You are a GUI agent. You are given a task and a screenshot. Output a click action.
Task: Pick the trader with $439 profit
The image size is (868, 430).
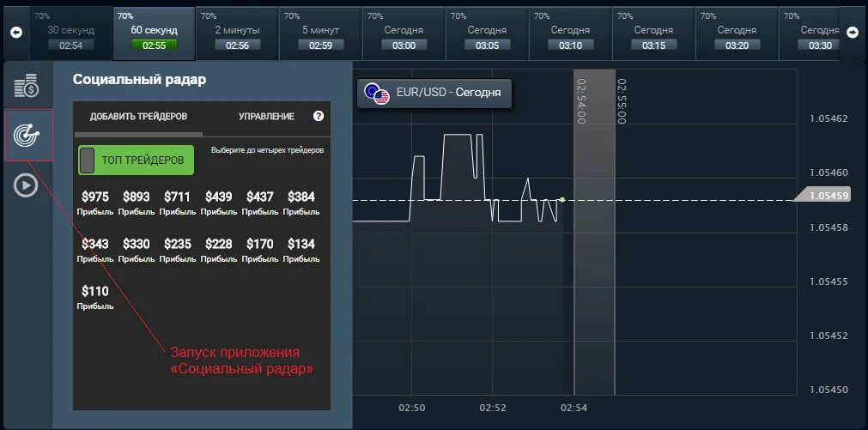click(x=219, y=203)
